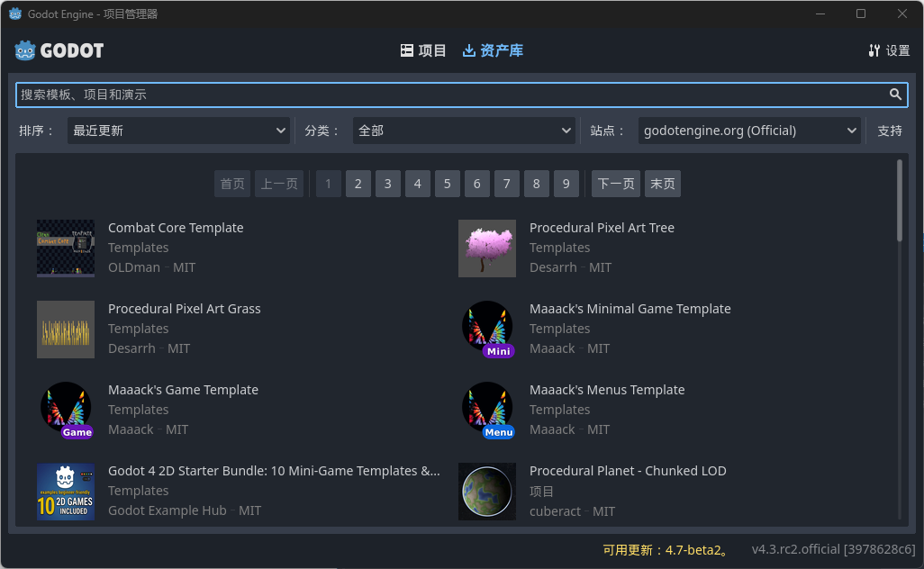Click the search magnifier icon
This screenshot has height=569, width=924.
click(x=895, y=95)
